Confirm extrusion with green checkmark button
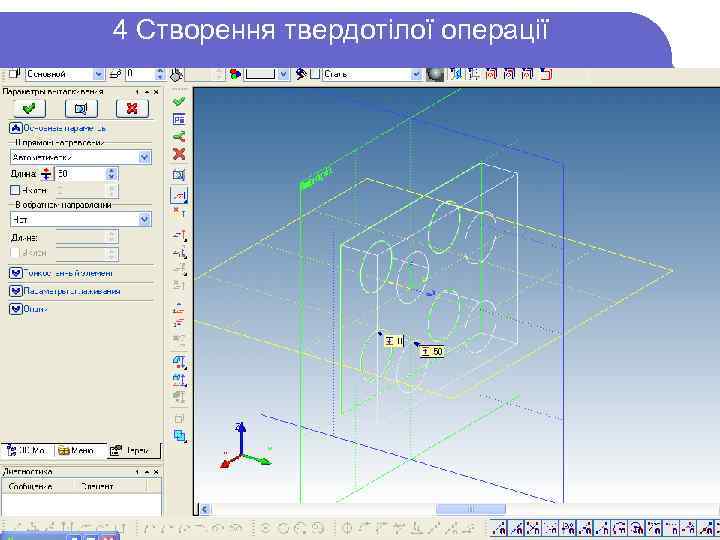720x540 pixels. pos(29,108)
